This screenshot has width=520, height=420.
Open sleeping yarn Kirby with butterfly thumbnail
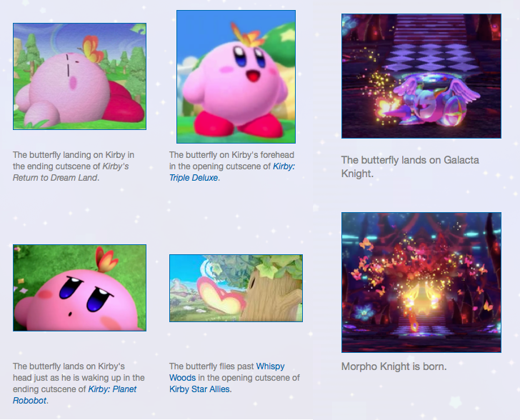coord(79,76)
